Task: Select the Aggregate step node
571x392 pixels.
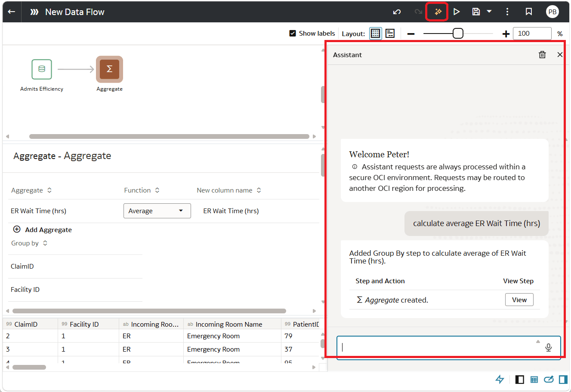Action: (109, 69)
